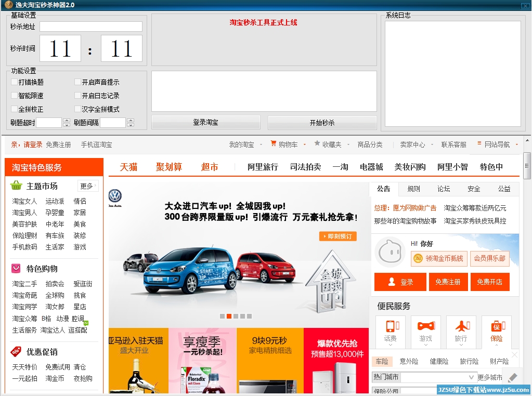Viewport: 532px width, 396px height.
Task: Click the 特色购物 pink bag icon
Action: (16, 268)
